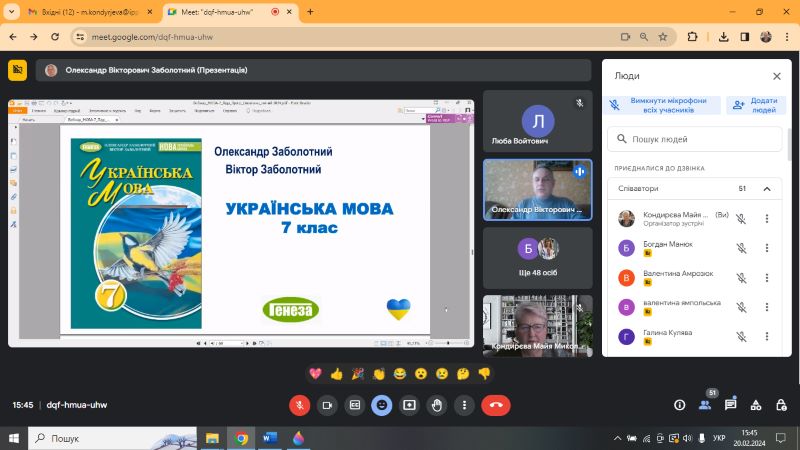Open Word from taskbar

[269, 438]
